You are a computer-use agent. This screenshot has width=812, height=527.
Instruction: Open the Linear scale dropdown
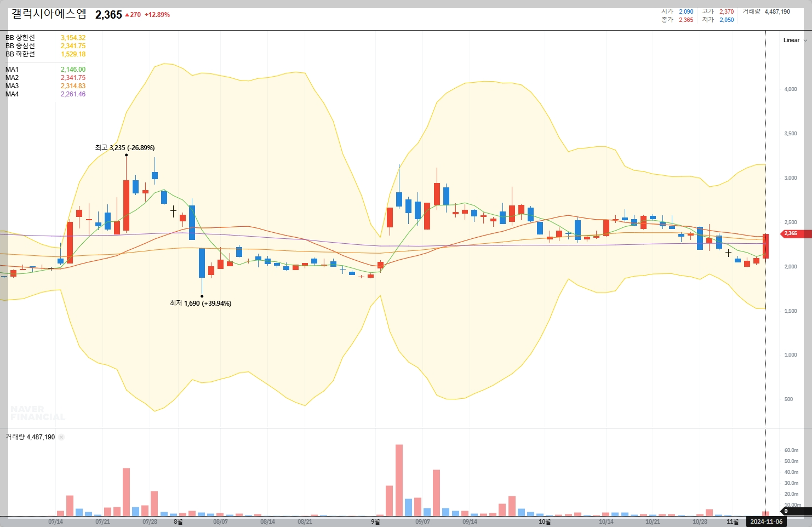pos(794,40)
